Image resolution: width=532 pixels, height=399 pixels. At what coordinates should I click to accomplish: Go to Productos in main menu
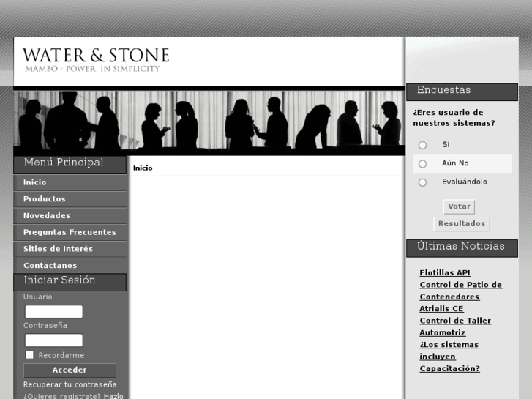[x=70, y=199]
